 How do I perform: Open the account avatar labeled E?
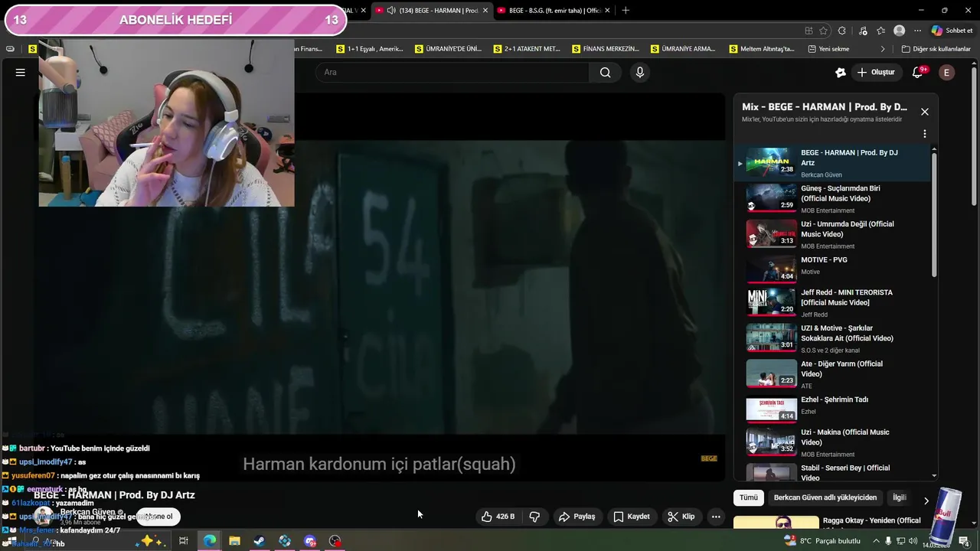click(947, 72)
